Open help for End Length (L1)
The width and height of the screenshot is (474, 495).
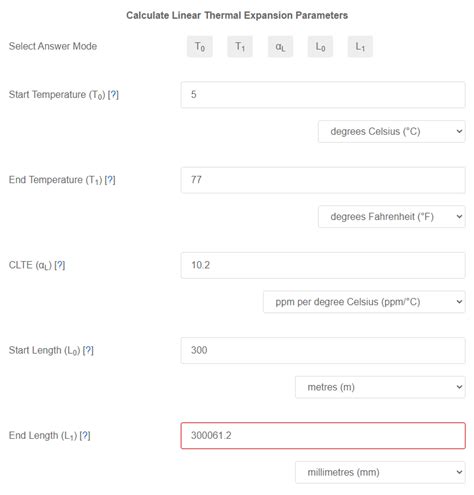point(85,436)
